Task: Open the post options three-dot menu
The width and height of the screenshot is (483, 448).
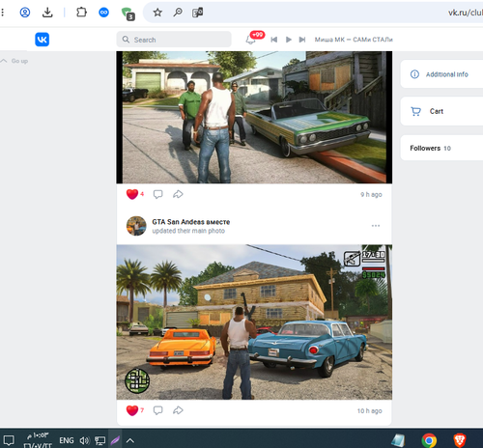Action: pyautogui.click(x=376, y=226)
